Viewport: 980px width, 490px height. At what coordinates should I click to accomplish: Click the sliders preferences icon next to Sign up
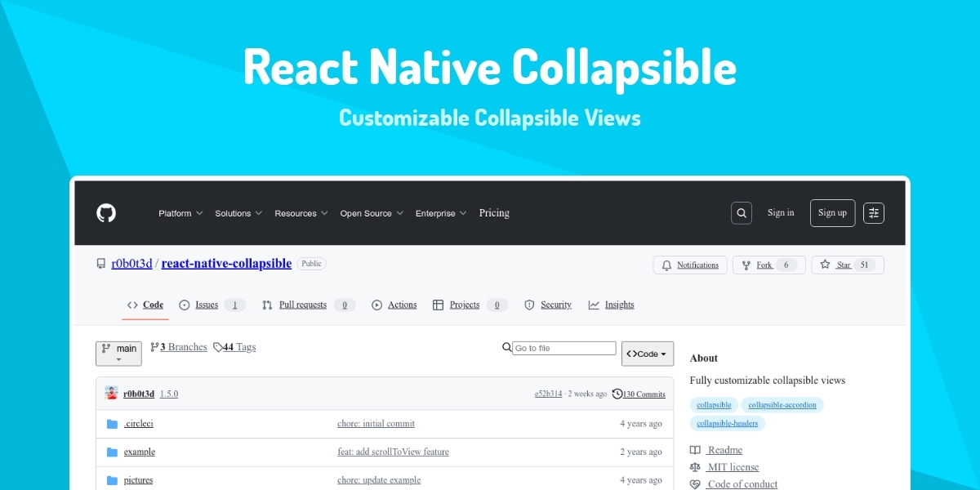point(873,212)
